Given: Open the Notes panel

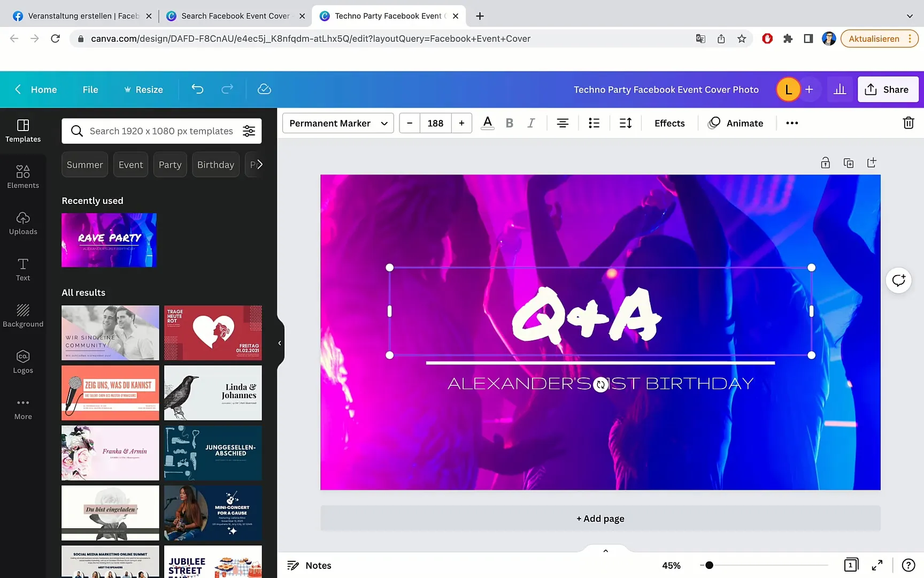Looking at the screenshot, I should coord(309,565).
